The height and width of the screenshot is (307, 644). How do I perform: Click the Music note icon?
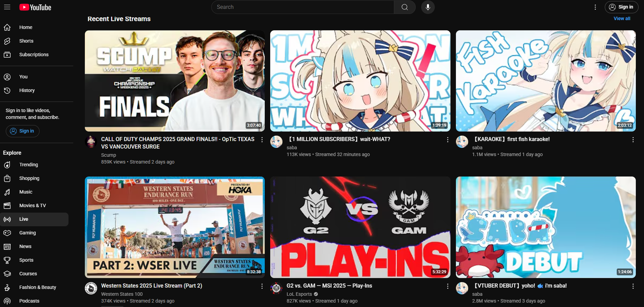point(7,192)
